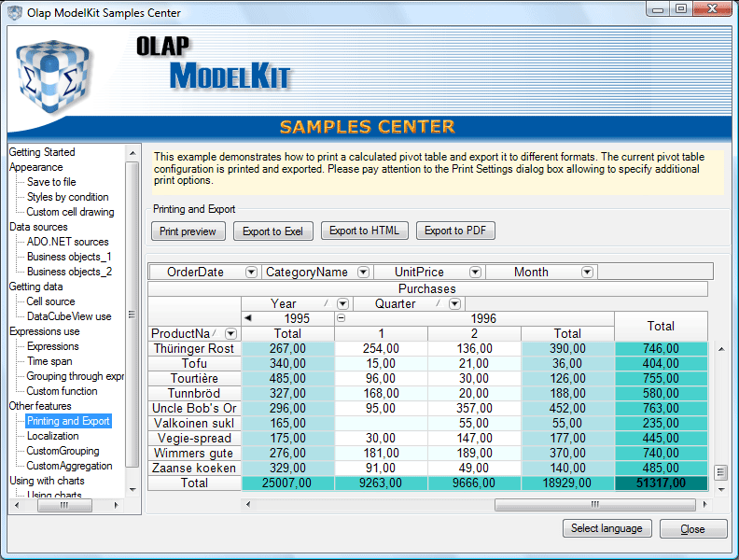This screenshot has width=739, height=560.
Task: Maximize the Olap ModelKit window
Action: tap(680, 9)
